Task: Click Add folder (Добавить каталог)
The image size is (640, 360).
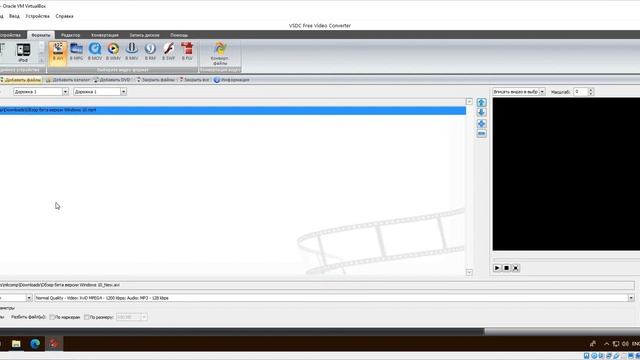Action: pyautogui.click(x=68, y=80)
